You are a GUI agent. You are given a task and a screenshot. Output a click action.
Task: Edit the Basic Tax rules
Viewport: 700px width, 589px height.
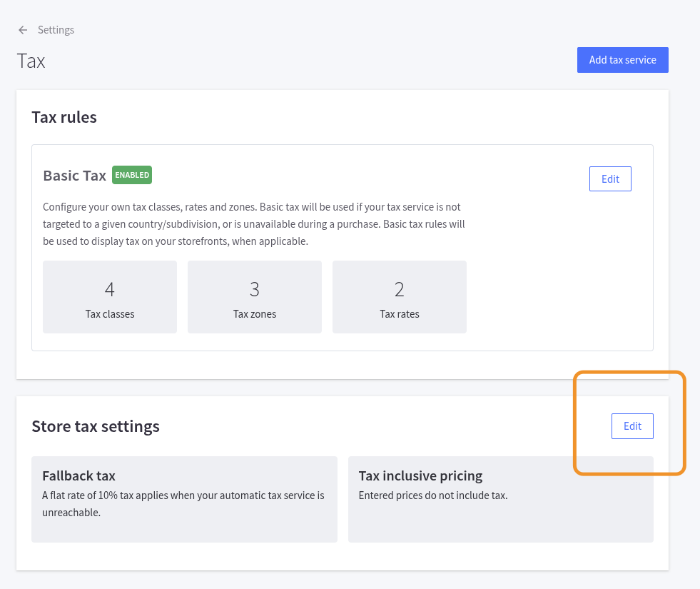click(610, 178)
